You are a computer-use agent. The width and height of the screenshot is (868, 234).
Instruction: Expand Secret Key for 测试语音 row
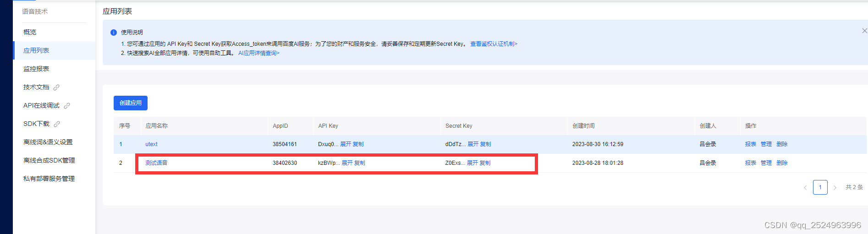tap(472, 163)
